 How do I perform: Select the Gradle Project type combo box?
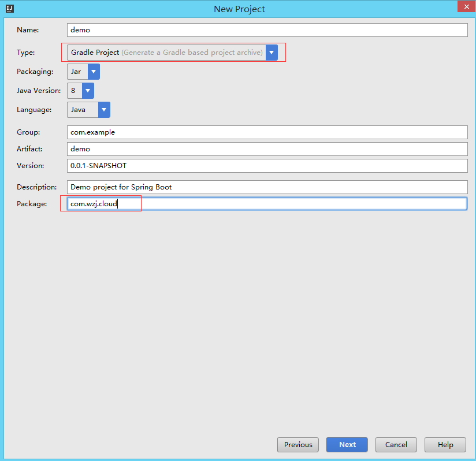172,53
